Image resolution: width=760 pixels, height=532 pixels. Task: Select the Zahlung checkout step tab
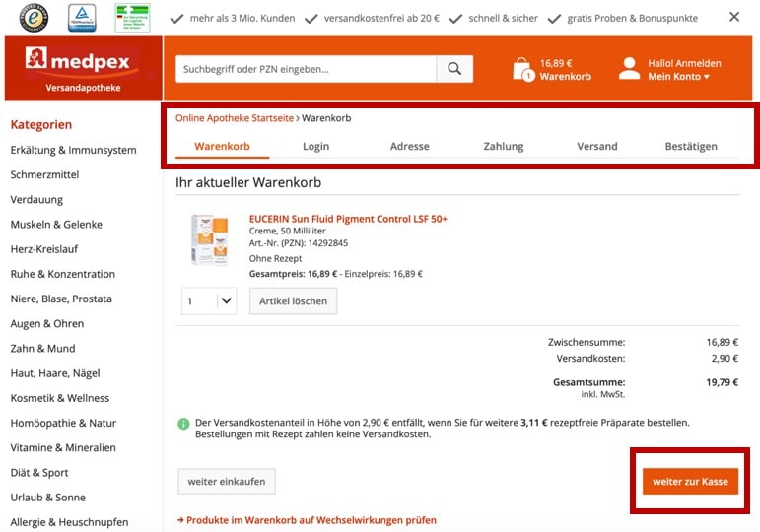click(503, 147)
